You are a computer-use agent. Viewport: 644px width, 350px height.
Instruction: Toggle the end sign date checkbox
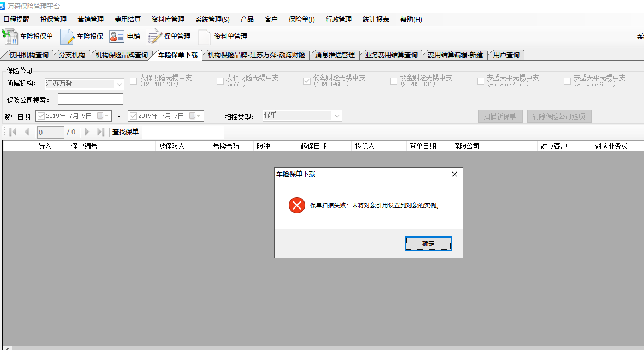133,116
